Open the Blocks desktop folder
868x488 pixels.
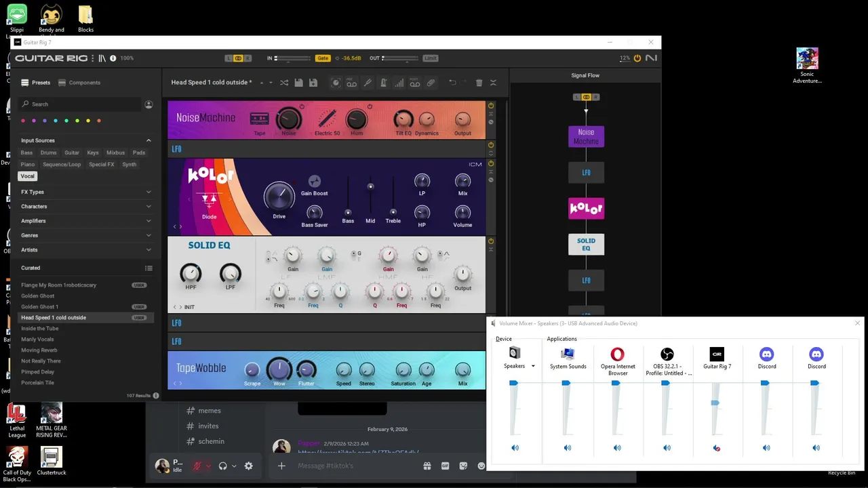85,19
